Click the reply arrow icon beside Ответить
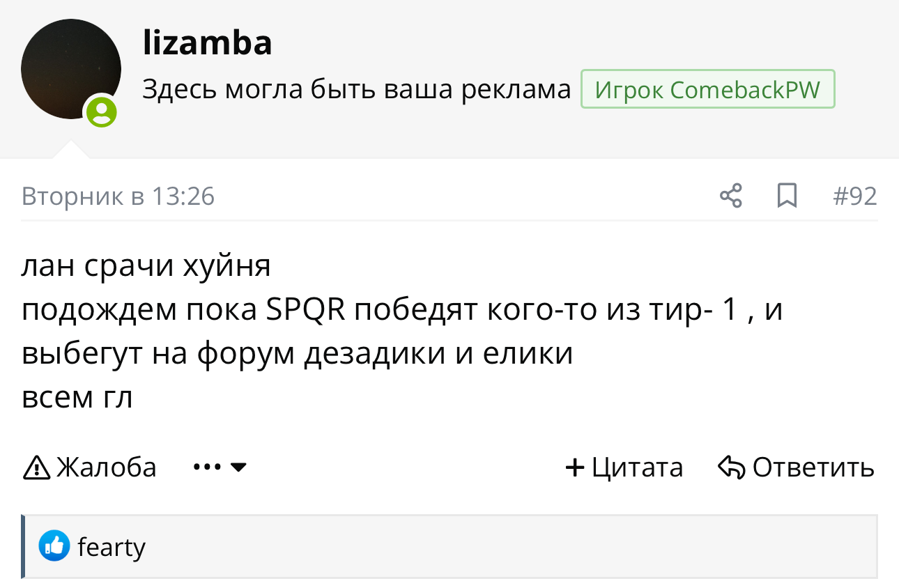 [732, 467]
